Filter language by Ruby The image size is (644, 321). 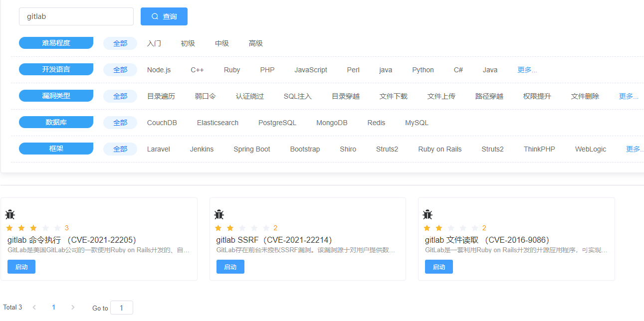(232, 70)
